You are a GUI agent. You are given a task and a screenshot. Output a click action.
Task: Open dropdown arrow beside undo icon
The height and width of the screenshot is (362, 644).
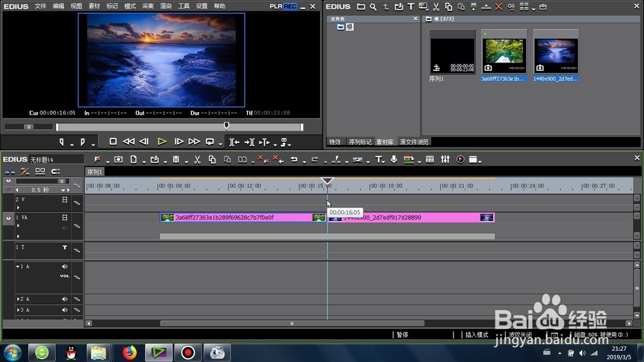(x=305, y=162)
